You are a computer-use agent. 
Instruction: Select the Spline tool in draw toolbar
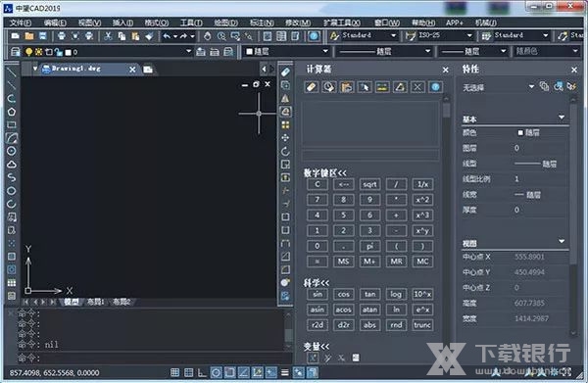12,177
